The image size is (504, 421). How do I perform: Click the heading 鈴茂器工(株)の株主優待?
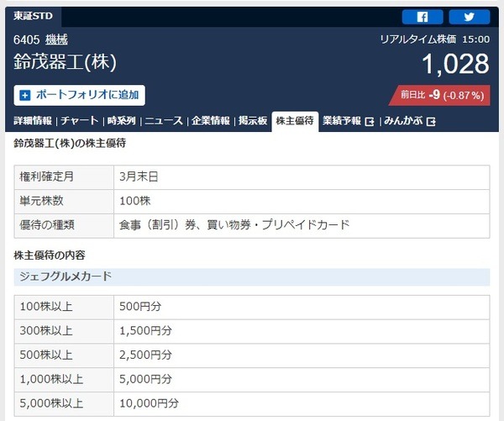[x=70, y=143]
